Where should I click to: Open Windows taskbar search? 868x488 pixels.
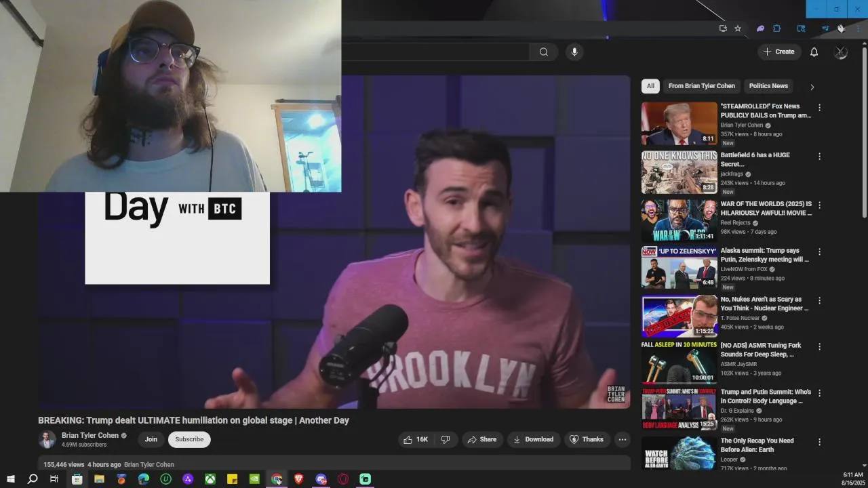pyautogui.click(x=32, y=479)
